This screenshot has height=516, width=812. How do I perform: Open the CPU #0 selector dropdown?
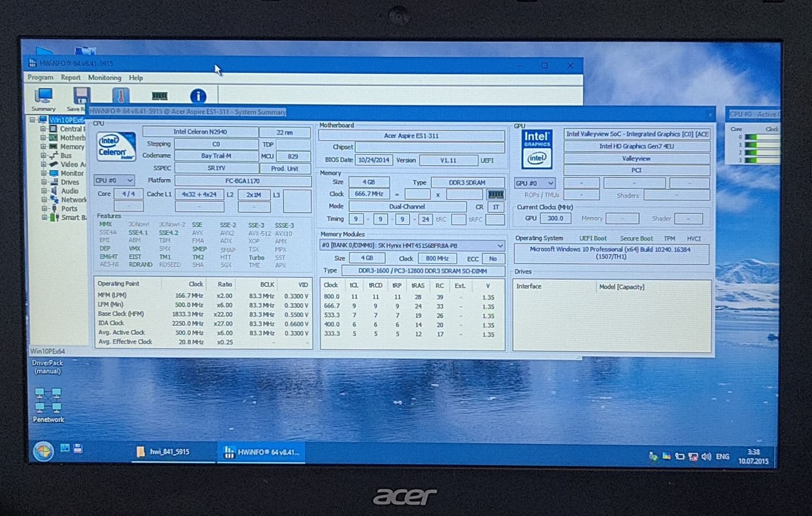pyautogui.click(x=114, y=180)
